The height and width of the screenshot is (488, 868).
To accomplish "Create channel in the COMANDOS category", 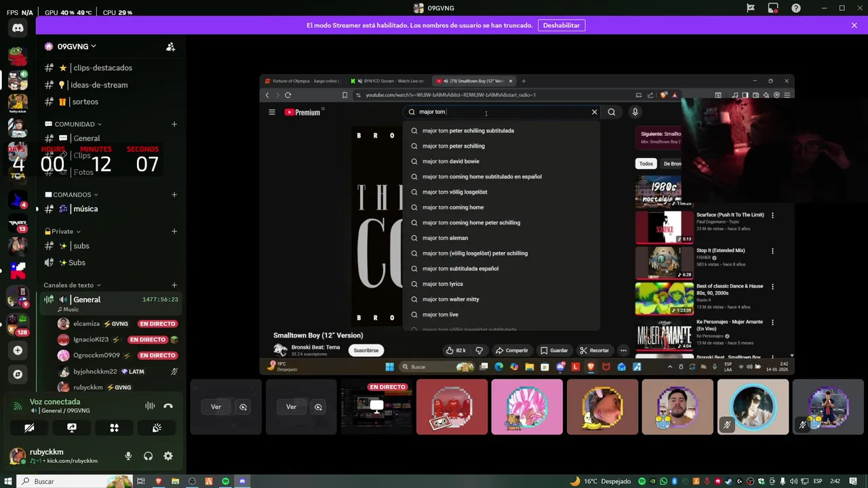I will point(174,195).
